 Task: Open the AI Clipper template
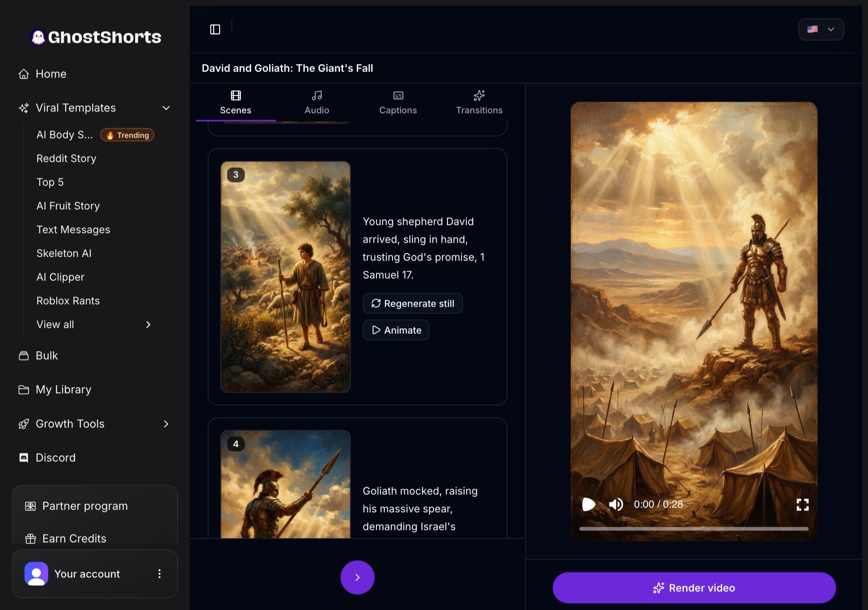(60, 277)
